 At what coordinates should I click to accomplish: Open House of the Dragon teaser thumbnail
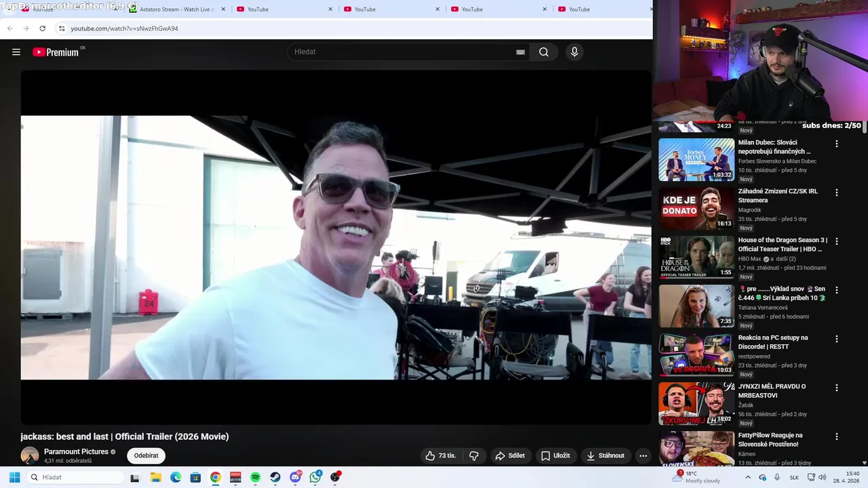[696, 257]
